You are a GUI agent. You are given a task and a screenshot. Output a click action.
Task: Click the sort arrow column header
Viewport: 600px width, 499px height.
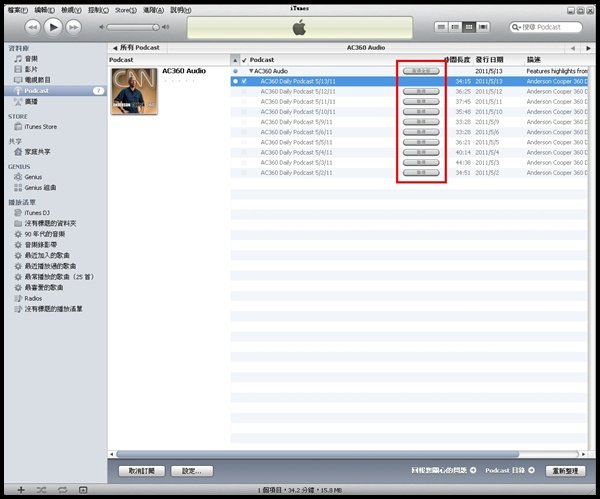pos(235,60)
